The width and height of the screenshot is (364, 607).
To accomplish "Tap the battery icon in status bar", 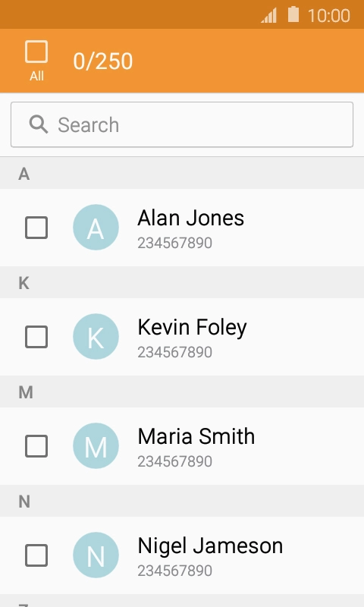I will (x=293, y=14).
